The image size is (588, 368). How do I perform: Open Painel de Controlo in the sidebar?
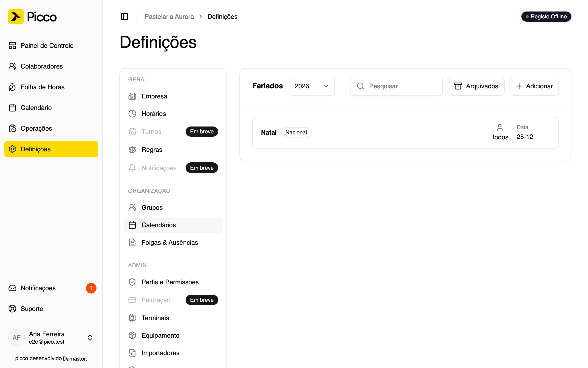(51, 46)
